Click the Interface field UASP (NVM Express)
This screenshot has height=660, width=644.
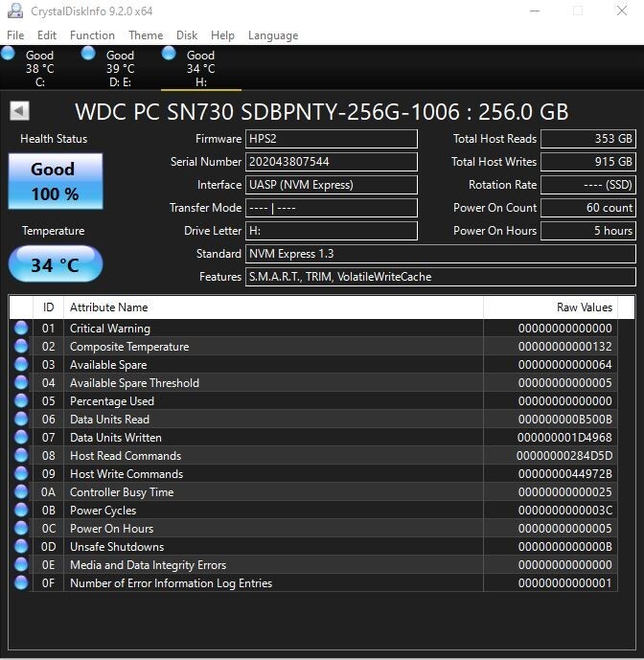click(332, 185)
